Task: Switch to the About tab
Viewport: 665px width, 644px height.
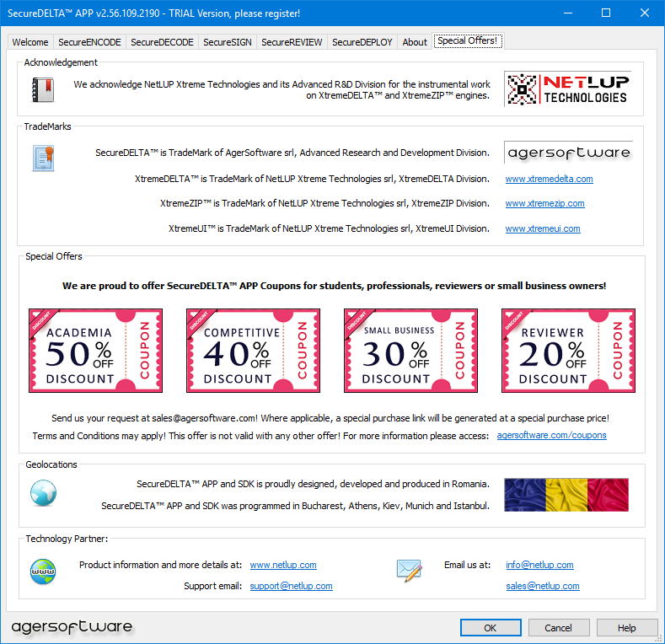Action: coord(415,42)
